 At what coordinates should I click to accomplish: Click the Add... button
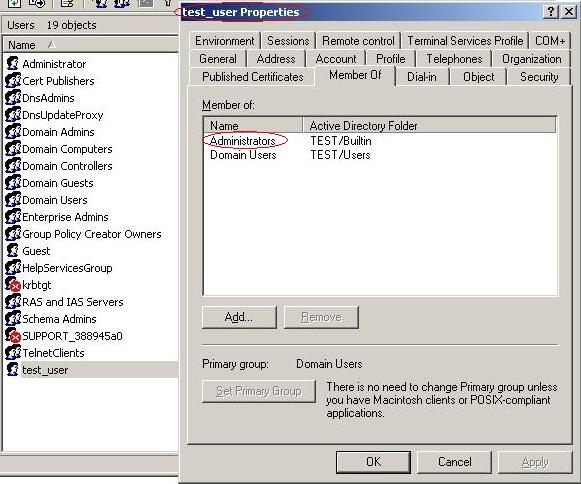[239, 317]
